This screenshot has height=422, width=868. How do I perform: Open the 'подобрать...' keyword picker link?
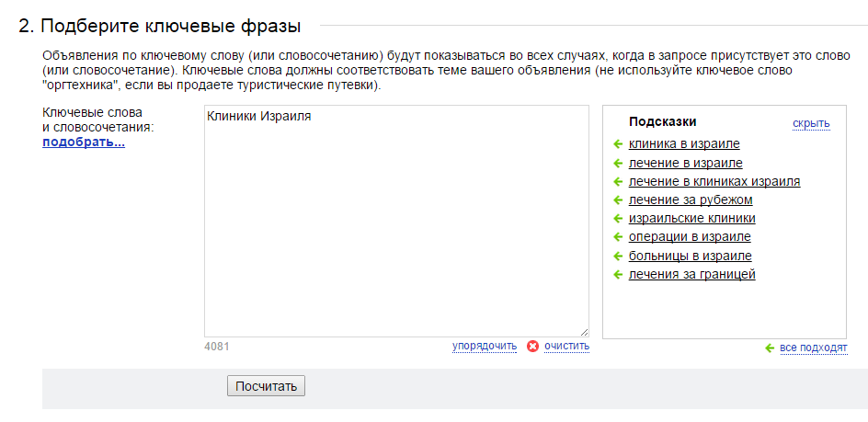(84, 143)
